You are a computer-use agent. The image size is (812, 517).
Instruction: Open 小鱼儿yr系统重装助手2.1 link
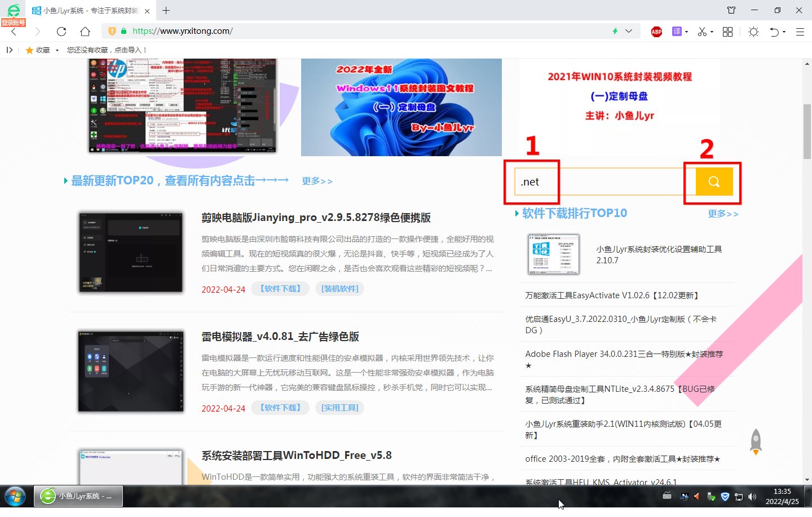(x=623, y=429)
